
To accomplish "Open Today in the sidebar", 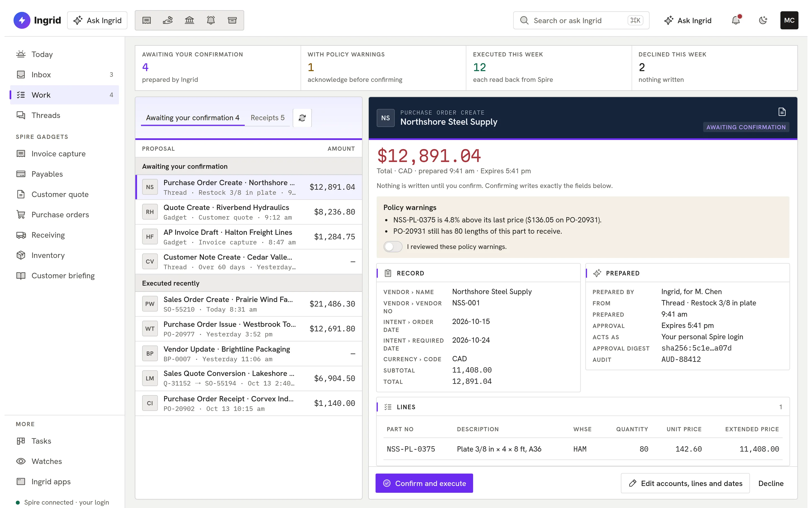I will [x=64, y=54].
